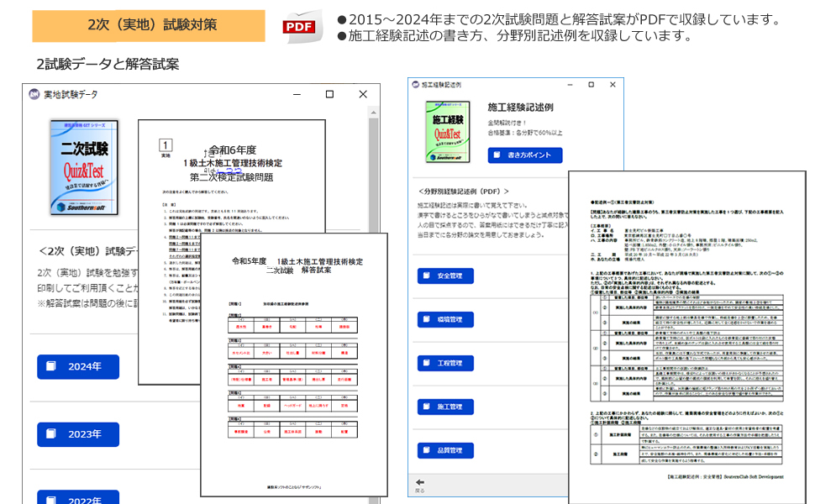Close the 施工経験記述例 window
Screen dimensions: 815x504
(613, 85)
